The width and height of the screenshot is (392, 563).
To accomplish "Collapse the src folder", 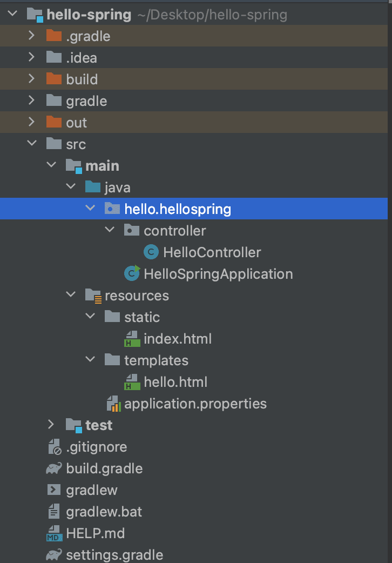I will (x=31, y=144).
